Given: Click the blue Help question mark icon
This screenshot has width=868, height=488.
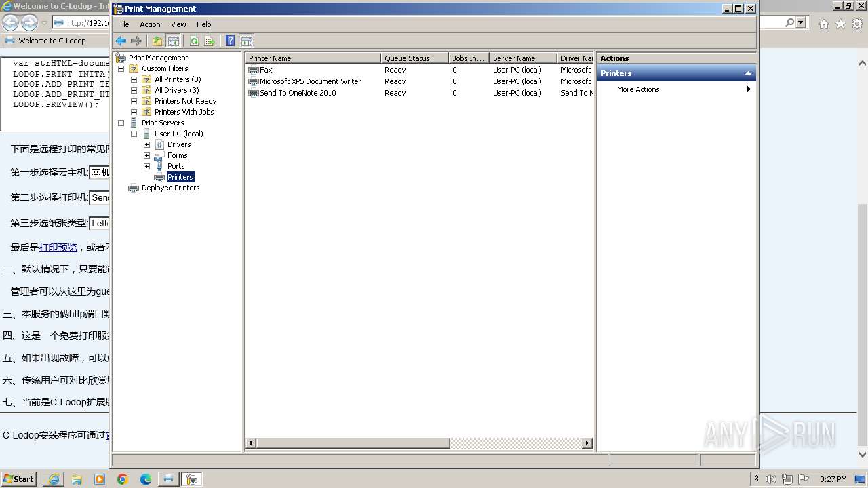Looking at the screenshot, I should [231, 41].
